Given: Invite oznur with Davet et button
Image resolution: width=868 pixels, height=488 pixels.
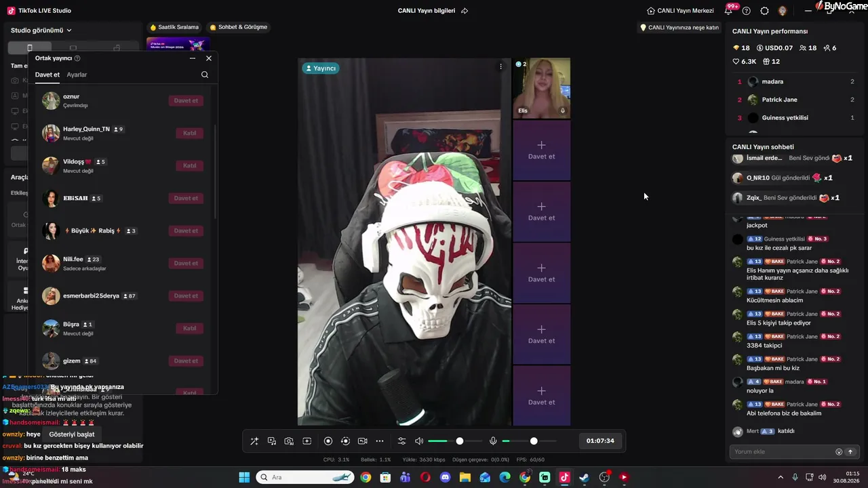Looking at the screenshot, I should (186, 100).
